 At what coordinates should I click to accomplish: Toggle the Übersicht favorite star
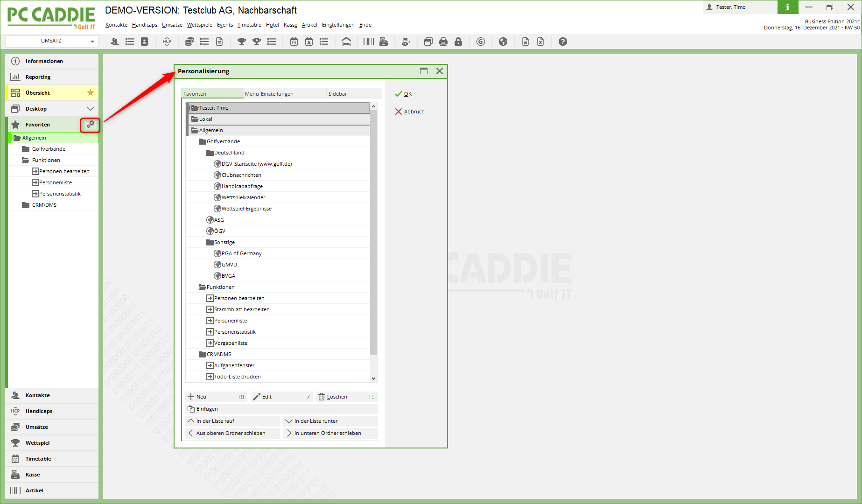pos(91,93)
